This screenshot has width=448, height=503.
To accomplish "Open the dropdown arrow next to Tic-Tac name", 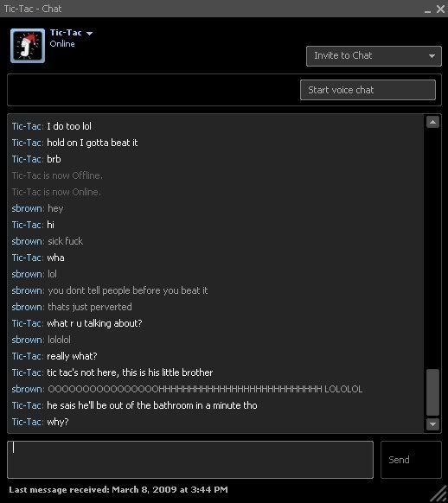I will coord(90,34).
